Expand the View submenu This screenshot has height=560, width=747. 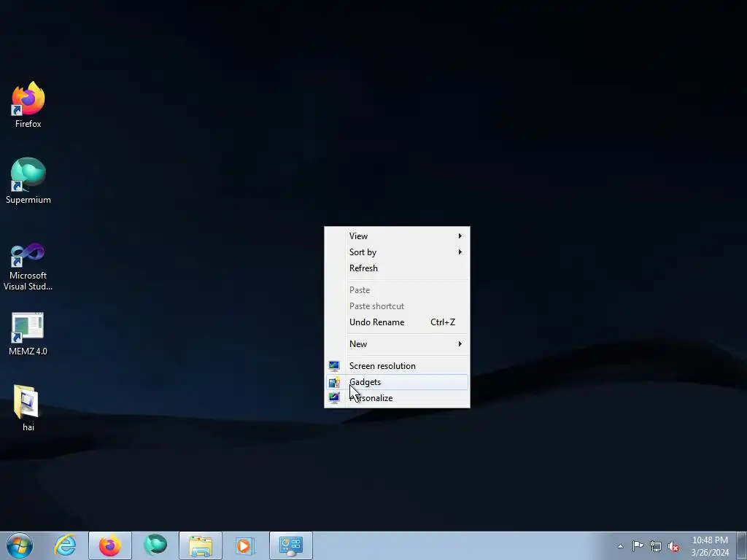point(397,236)
